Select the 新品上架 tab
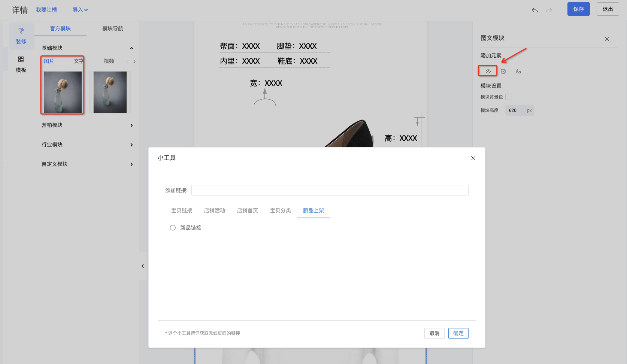The image size is (627, 364). pos(313,210)
